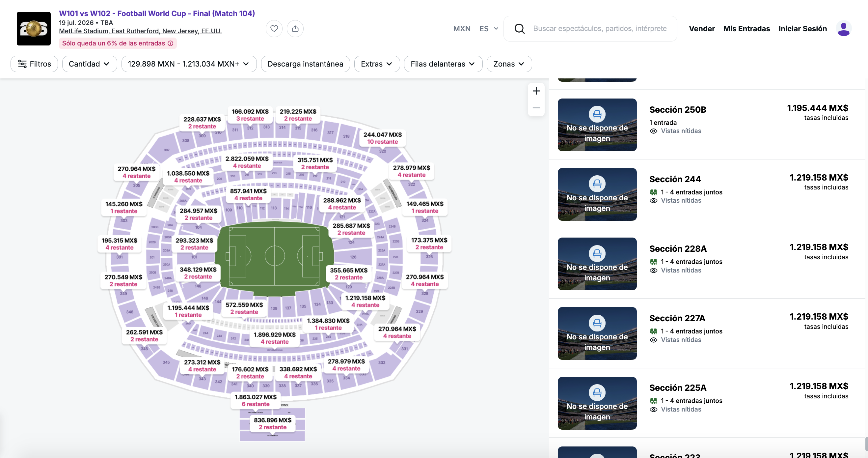Screen dimensions: 868x458
Task: Toggle the Descarga instantánea filter
Action: pos(305,64)
